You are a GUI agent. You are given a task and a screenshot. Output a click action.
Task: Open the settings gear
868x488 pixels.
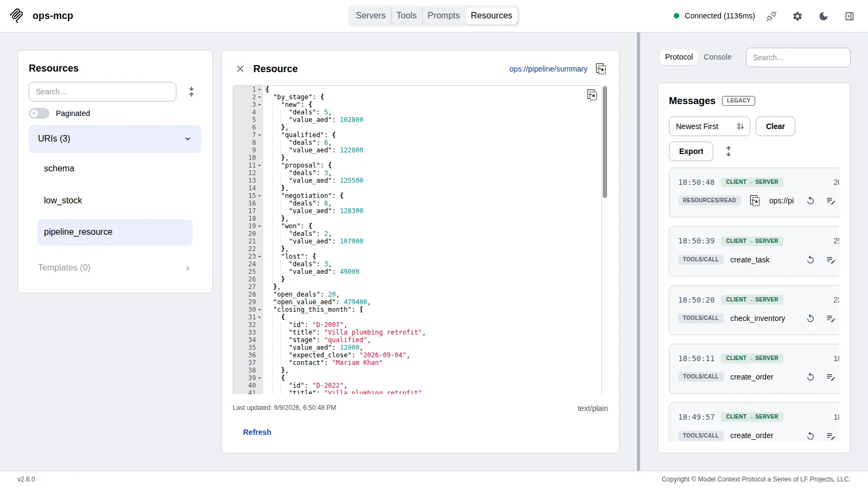797,16
